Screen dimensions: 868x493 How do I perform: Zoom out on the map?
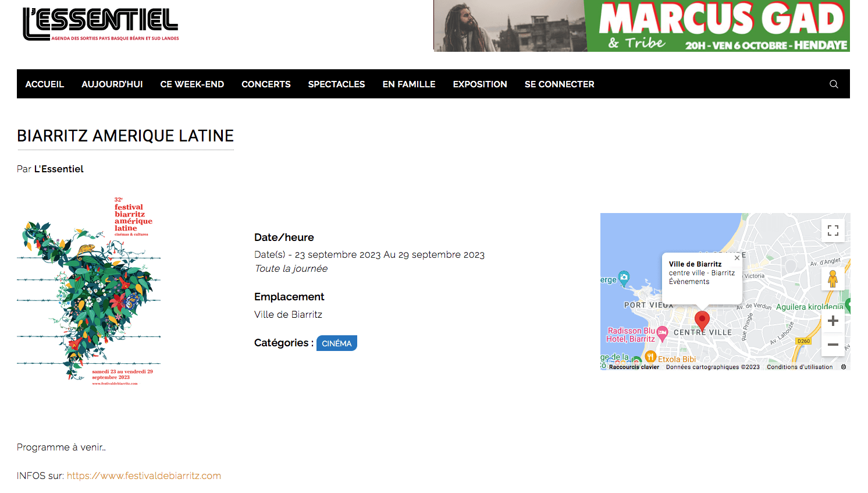click(x=833, y=345)
